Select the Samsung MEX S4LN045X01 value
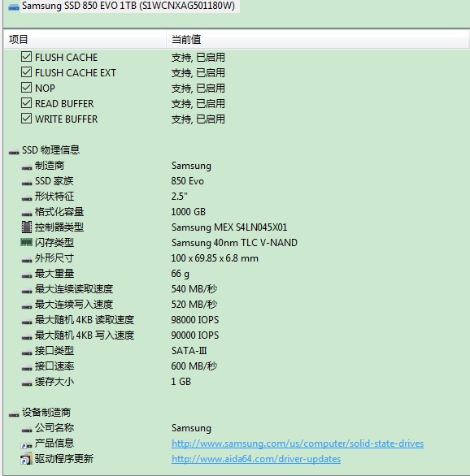The width and height of the screenshot is (470, 476). 229,227
